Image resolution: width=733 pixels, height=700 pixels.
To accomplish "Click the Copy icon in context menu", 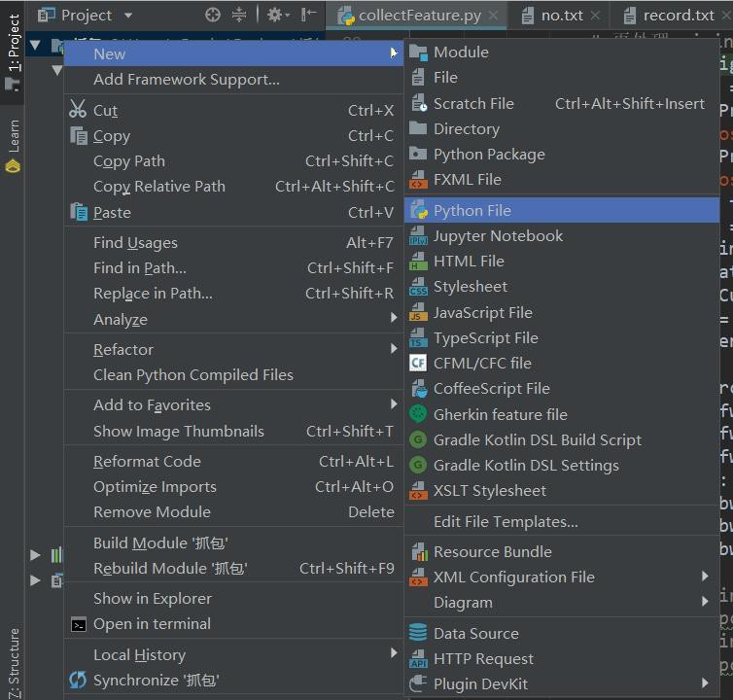I will click(x=79, y=135).
